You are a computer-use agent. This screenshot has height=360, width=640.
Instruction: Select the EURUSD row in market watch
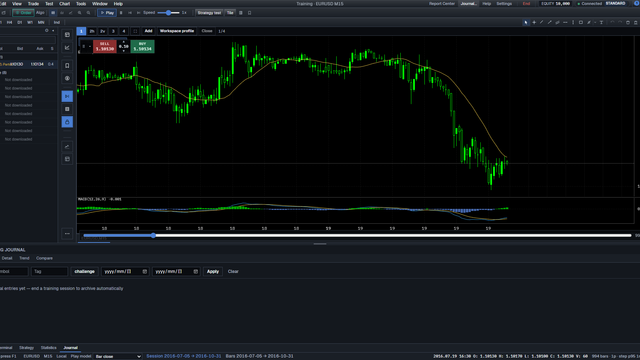pyautogui.click(x=28, y=64)
